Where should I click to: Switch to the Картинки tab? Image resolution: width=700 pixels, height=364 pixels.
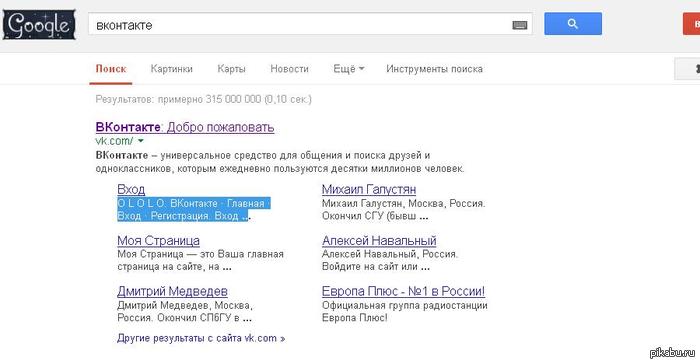(171, 69)
